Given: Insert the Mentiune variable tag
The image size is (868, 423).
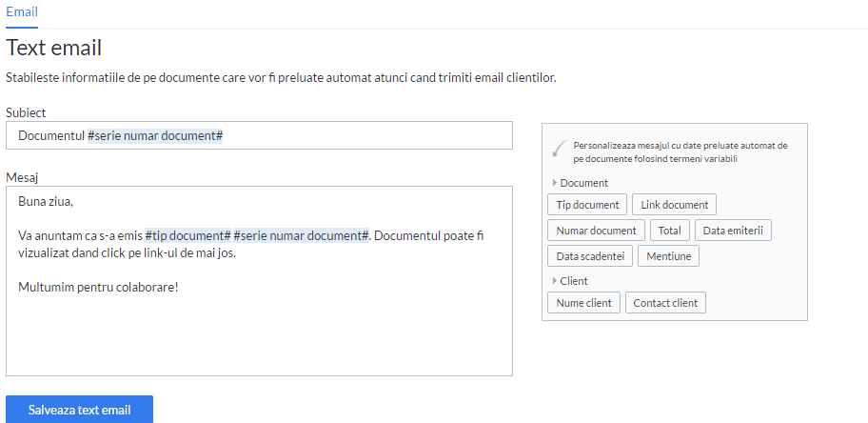Looking at the screenshot, I should pos(669,256).
